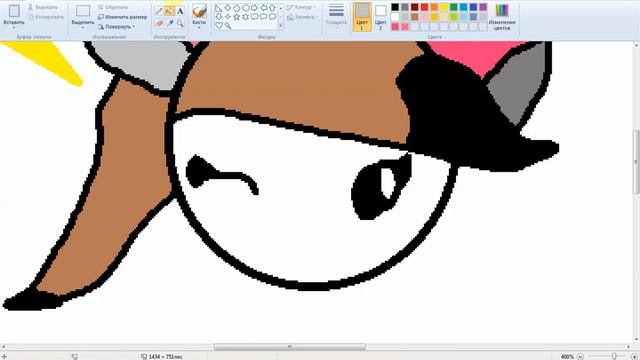Pick the yellow color swatch
The width and height of the screenshot is (640, 360).
pyautogui.click(x=444, y=7)
